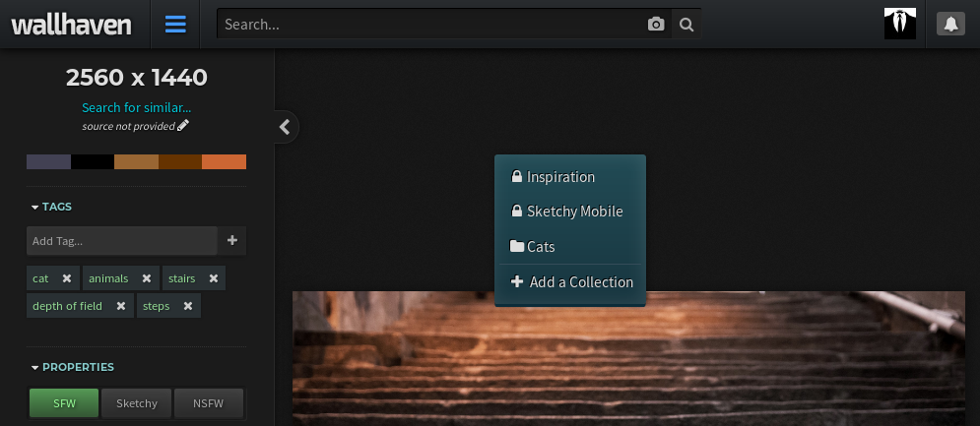Focus the main Search field

(431, 25)
